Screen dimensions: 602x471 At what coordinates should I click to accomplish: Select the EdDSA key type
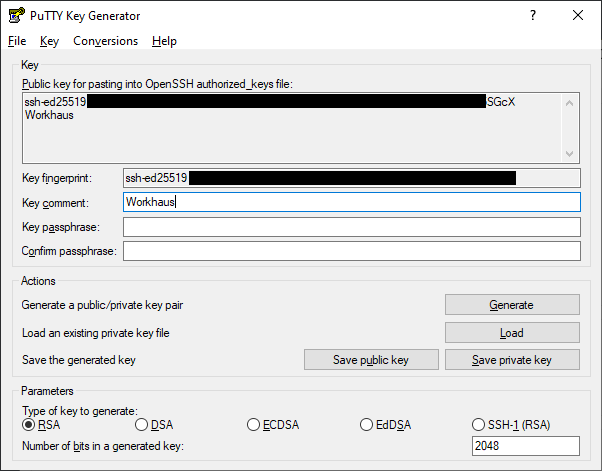coord(385,425)
